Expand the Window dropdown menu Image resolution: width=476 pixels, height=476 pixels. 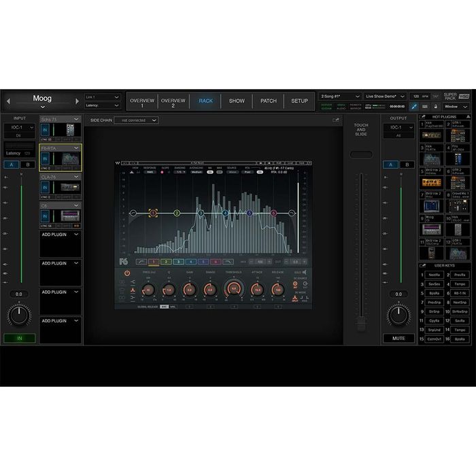460,106
